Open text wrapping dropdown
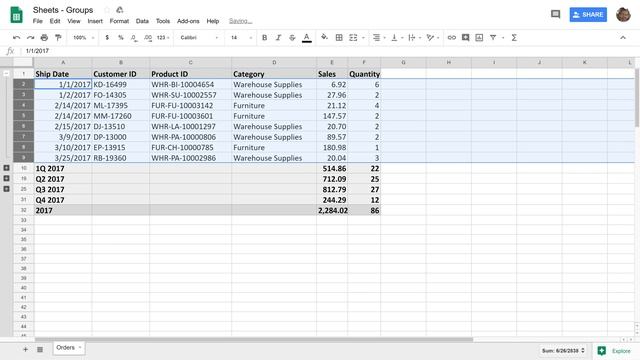This screenshot has width=640, height=360. (x=414, y=38)
